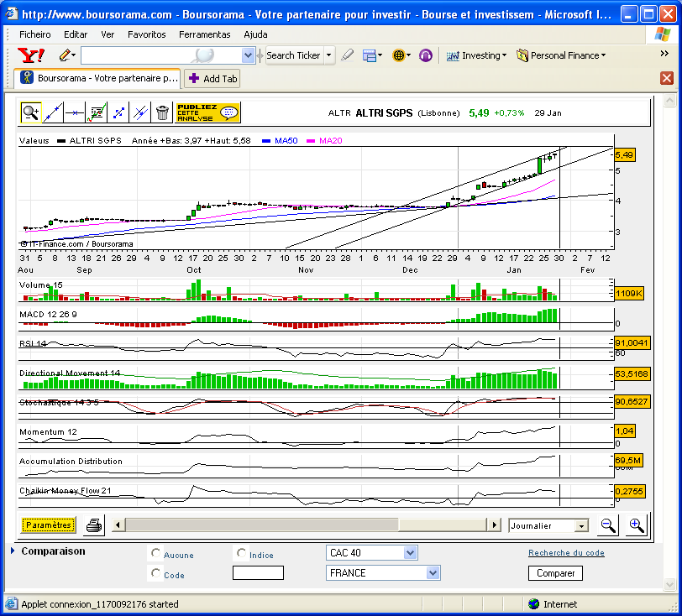The width and height of the screenshot is (682, 616).
Task: Click the IE page icon in title bar
Action: (x=11, y=14)
